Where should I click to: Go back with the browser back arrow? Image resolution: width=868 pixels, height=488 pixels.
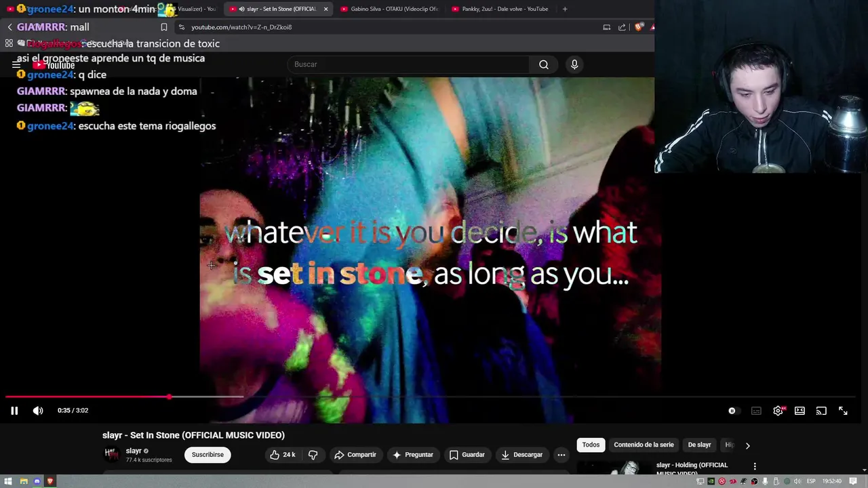point(9,27)
